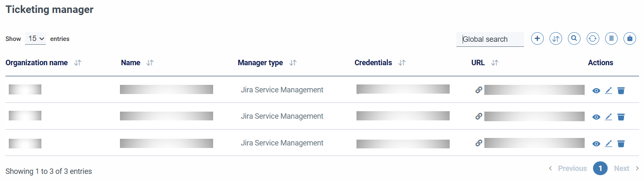Screen dimensions: 644x181
Task: Edit the third row with pencil icon
Action: pyautogui.click(x=608, y=144)
